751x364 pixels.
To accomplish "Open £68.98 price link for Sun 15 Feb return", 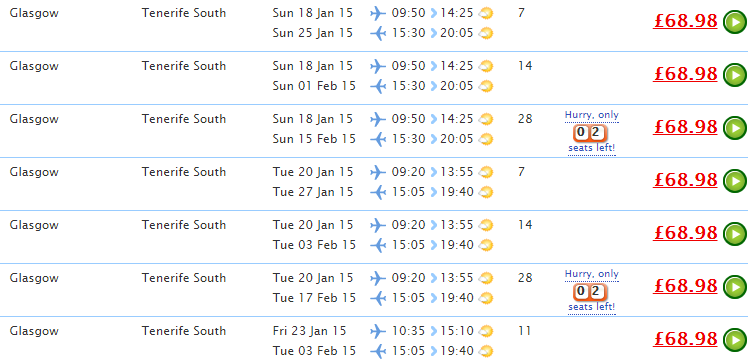I will pyautogui.click(x=685, y=127).
